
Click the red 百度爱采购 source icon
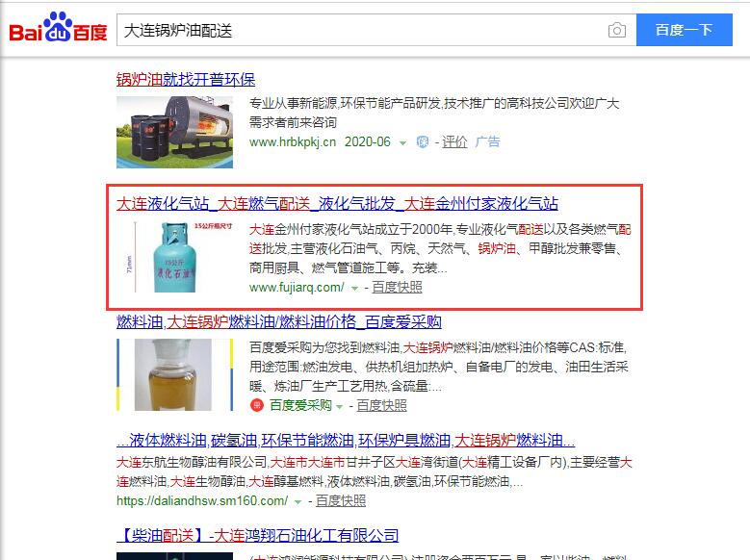pyautogui.click(x=257, y=405)
